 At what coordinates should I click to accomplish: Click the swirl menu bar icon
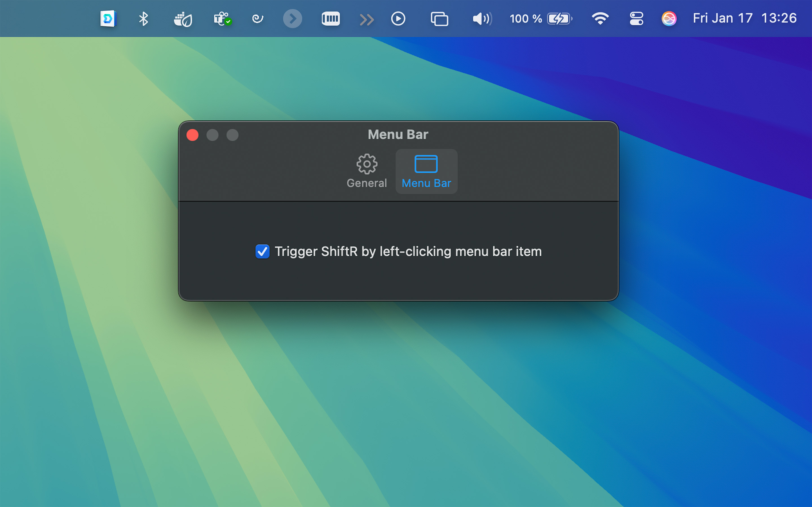[x=257, y=18]
